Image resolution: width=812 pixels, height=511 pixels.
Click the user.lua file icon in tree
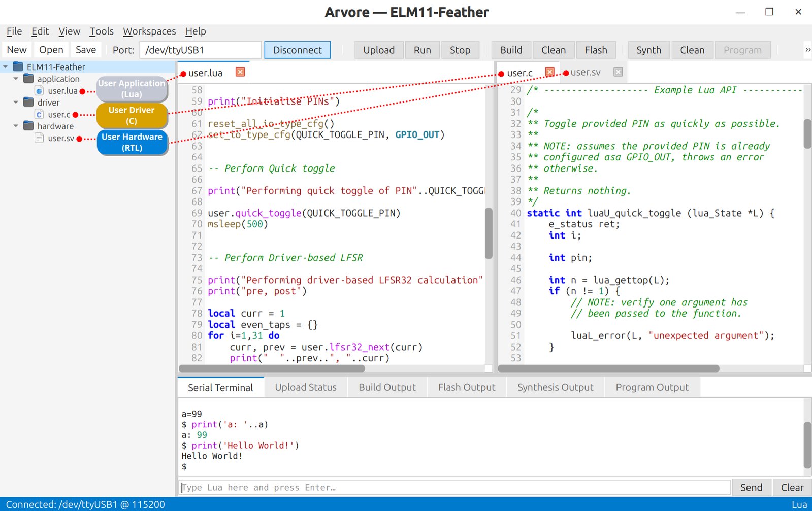tap(39, 90)
